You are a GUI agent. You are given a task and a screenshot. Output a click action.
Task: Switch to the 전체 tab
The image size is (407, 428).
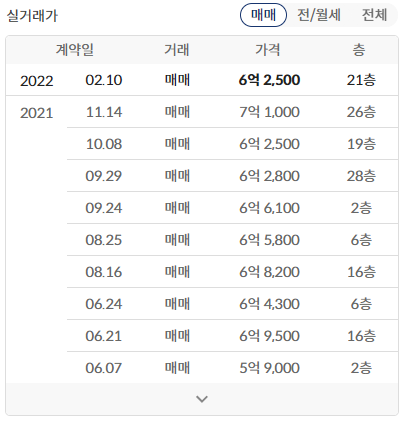tap(374, 15)
